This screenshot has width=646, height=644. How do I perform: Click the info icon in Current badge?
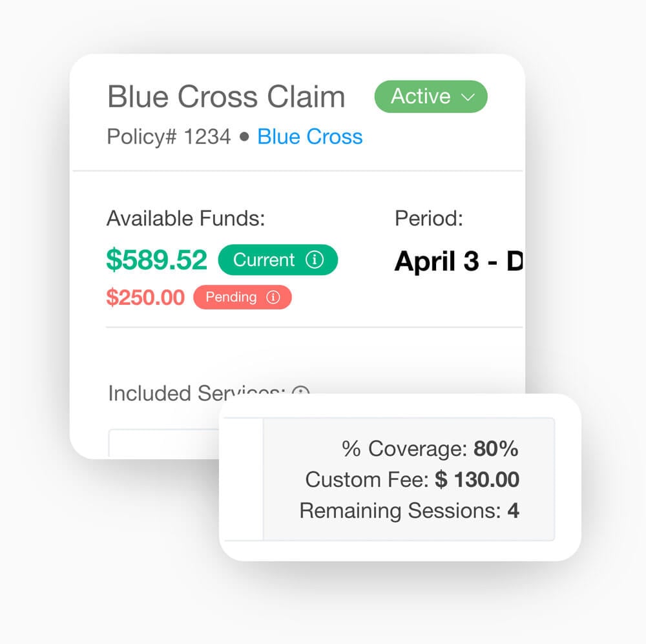[314, 260]
